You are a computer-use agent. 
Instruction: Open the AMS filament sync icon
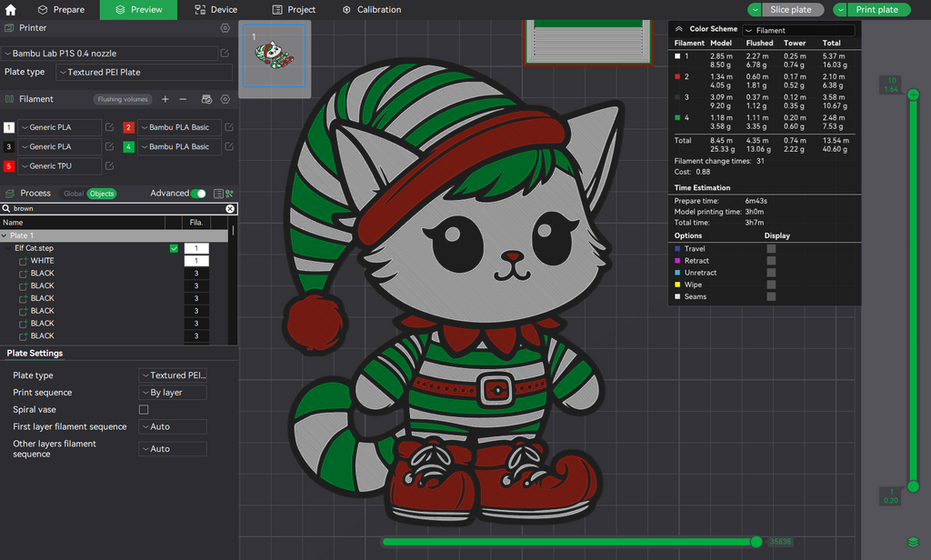point(206,99)
